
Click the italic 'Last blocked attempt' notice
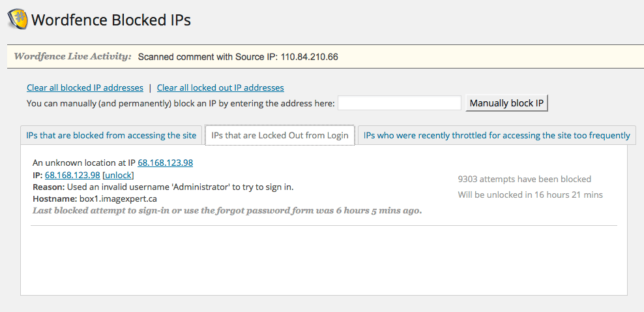tap(227, 211)
